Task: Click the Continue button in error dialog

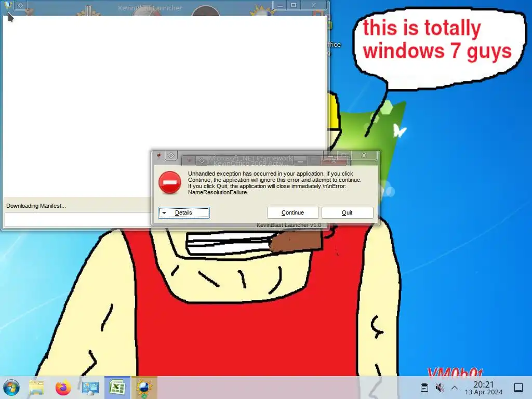Action: [x=292, y=212]
